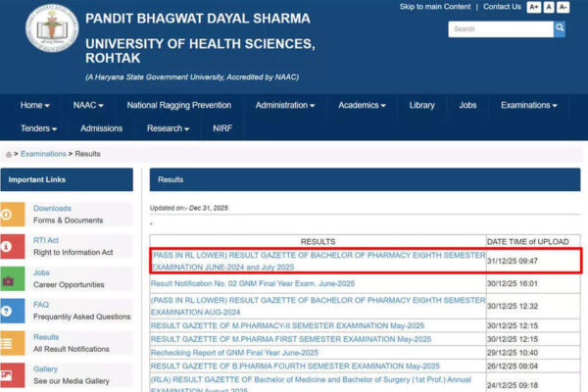Click the orange Downloads sidebar icon
Viewport: 588px width, 392px height.
click(13, 215)
